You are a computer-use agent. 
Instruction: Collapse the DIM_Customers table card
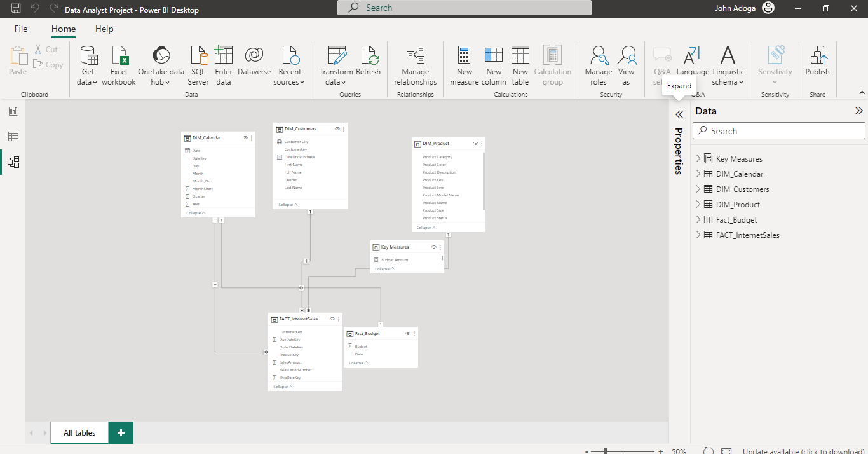click(x=288, y=205)
